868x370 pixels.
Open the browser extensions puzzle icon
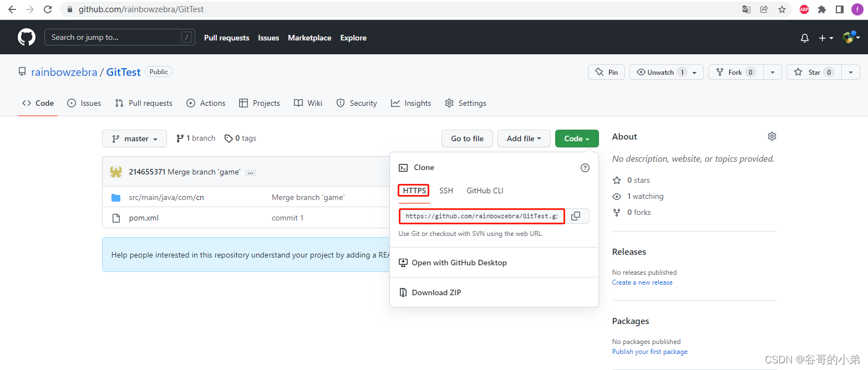click(x=822, y=9)
